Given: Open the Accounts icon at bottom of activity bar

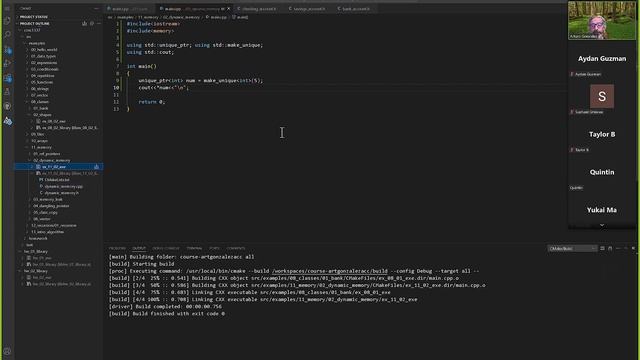Looking at the screenshot, I should [7, 351].
